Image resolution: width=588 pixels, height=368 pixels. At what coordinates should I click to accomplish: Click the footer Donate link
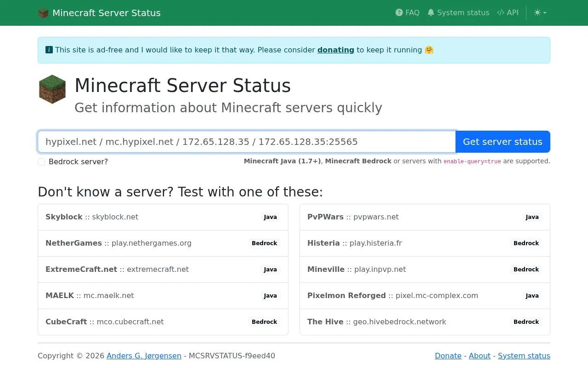point(448,356)
